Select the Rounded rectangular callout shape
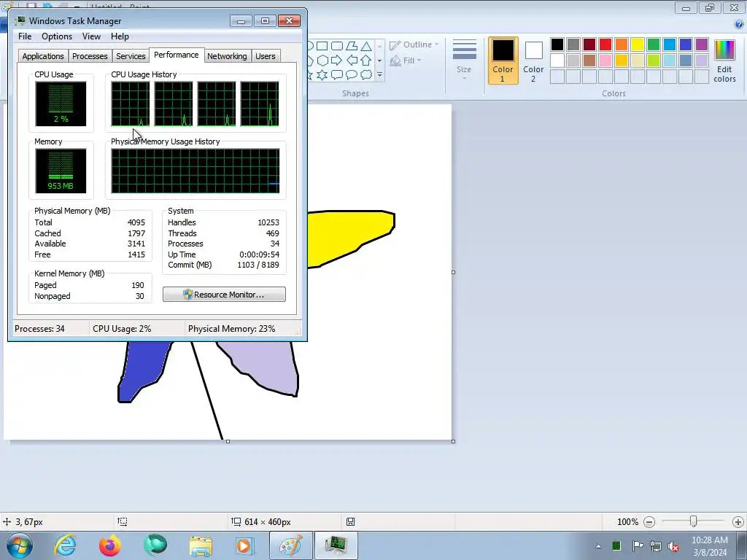 [x=337, y=75]
